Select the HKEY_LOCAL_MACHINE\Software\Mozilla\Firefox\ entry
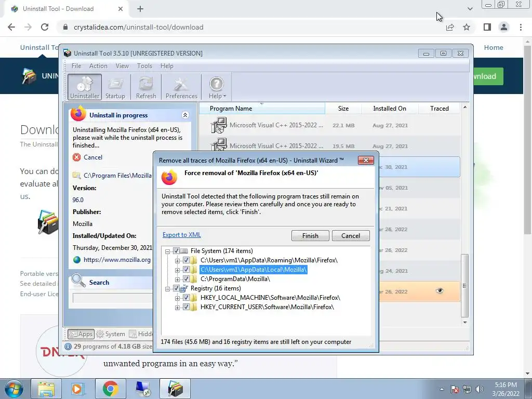 tap(270, 298)
